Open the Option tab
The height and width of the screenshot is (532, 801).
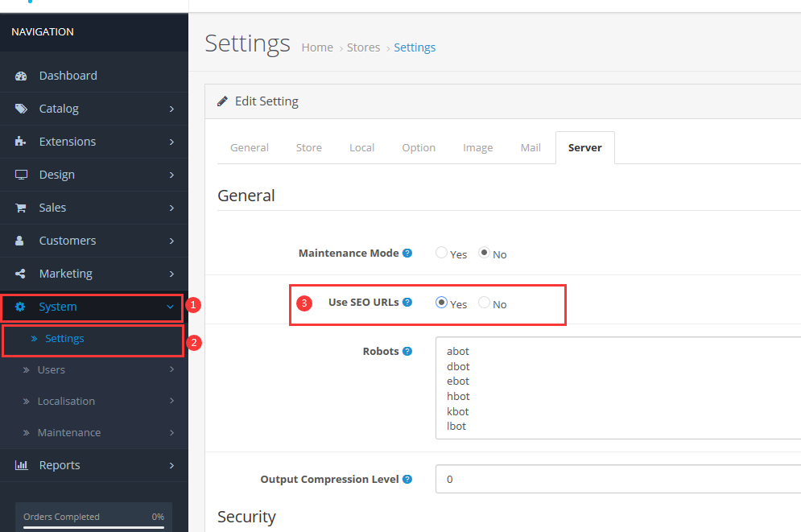pyautogui.click(x=419, y=148)
